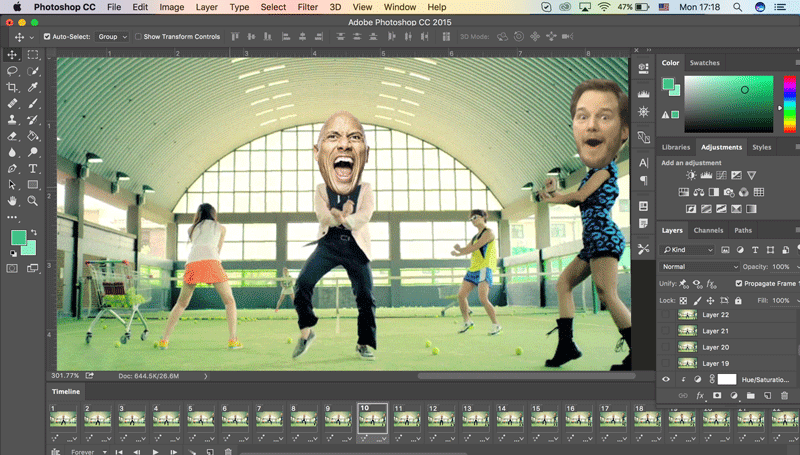Pick a color in the Color field
The image size is (800, 455).
(x=729, y=104)
